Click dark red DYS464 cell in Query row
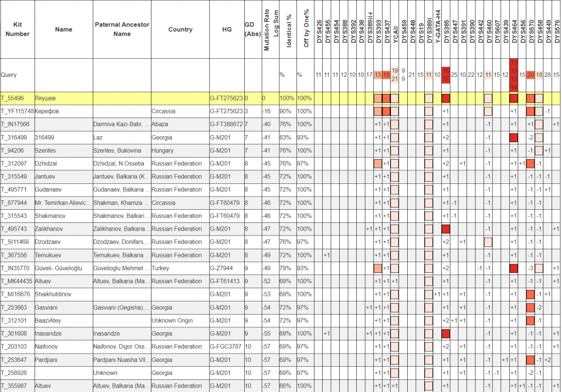The height and width of the screenshot is (392, 562). click(514, 75)
